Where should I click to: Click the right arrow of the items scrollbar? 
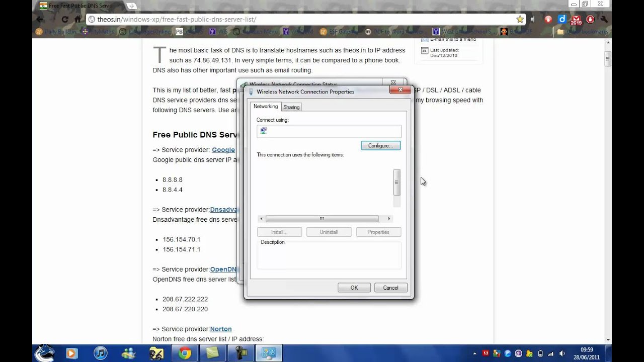point(389,219)
